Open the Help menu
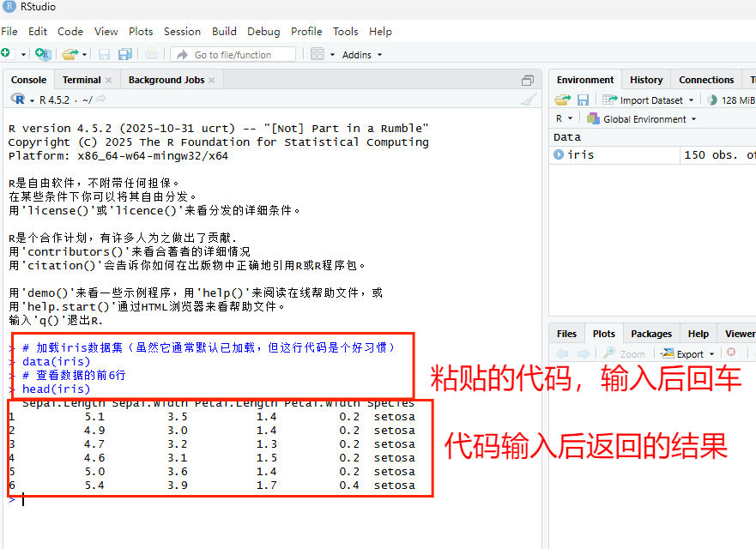The height and width of the screenshot is (549, 756). pyautogui.click(x=380, y=32)
